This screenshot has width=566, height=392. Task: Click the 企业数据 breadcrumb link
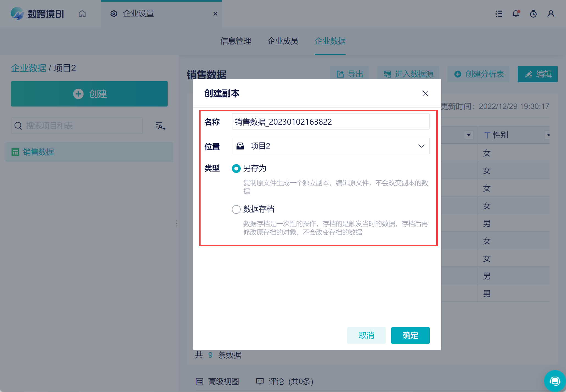(x=29, y=68)
